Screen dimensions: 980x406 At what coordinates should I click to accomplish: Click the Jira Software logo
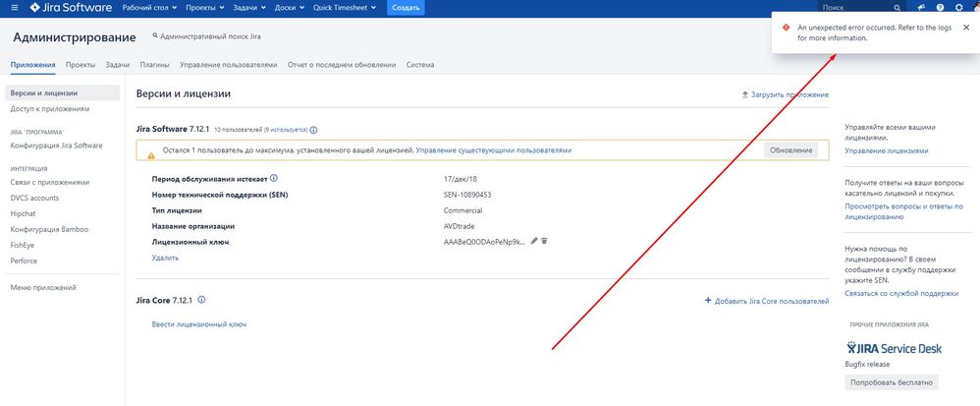[x=71, y=8]
